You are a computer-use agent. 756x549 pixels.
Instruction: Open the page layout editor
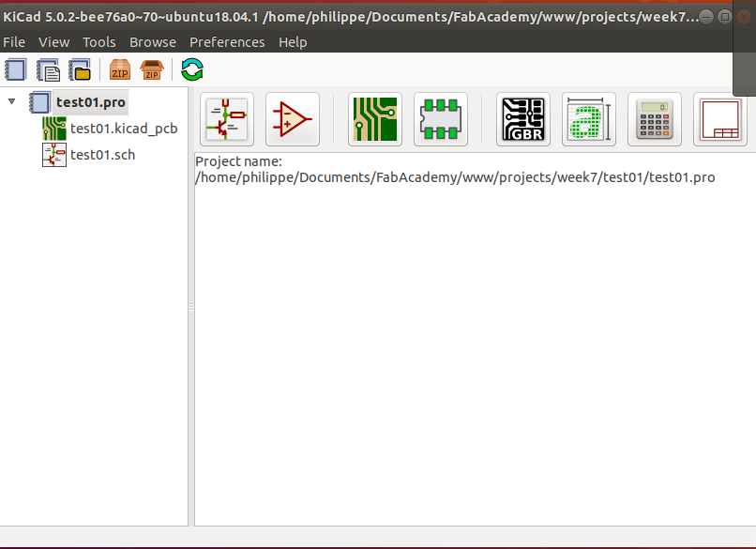(x=719, y=119)
